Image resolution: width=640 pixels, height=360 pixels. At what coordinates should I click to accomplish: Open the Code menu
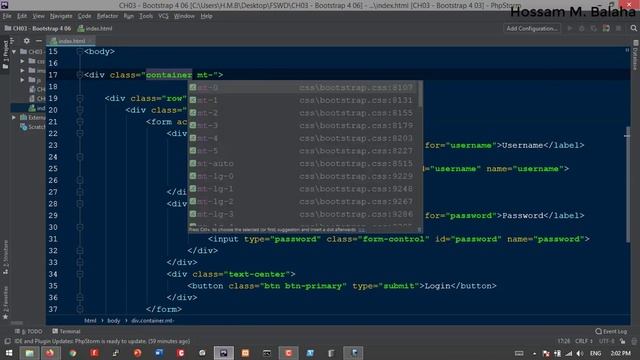click(x=84, y=16)
